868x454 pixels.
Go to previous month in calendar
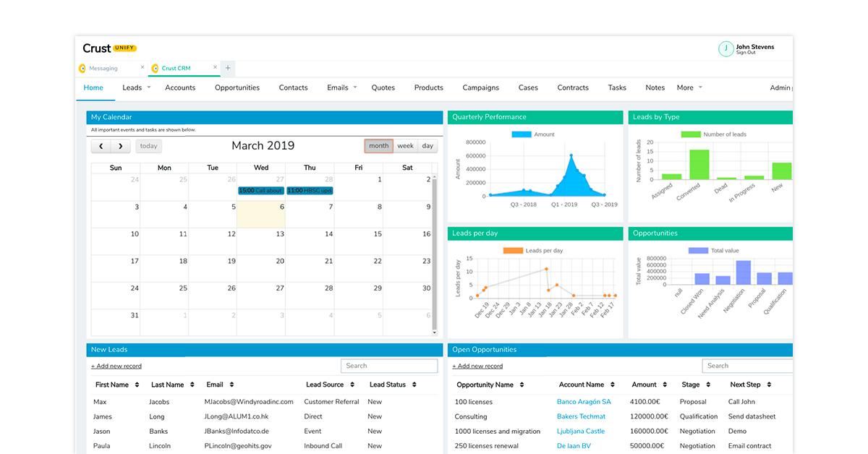pos(101,146)
